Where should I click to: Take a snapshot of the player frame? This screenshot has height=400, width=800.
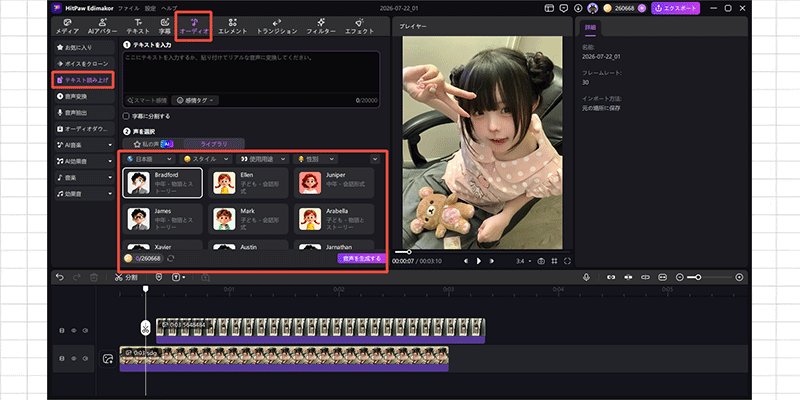(541, 261)
